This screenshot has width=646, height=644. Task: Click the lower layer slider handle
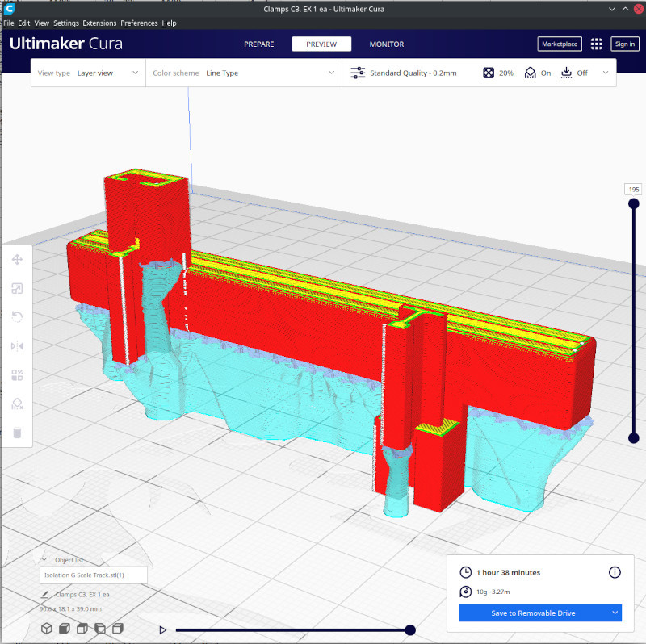[x=634, y=438]
